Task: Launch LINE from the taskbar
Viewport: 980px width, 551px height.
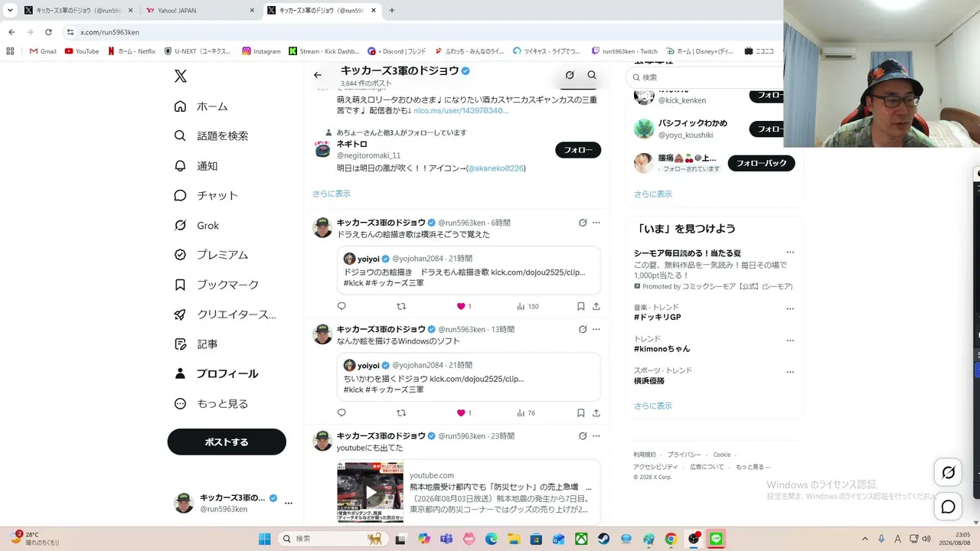Action: pyautogui.click(x=716, y=539)
